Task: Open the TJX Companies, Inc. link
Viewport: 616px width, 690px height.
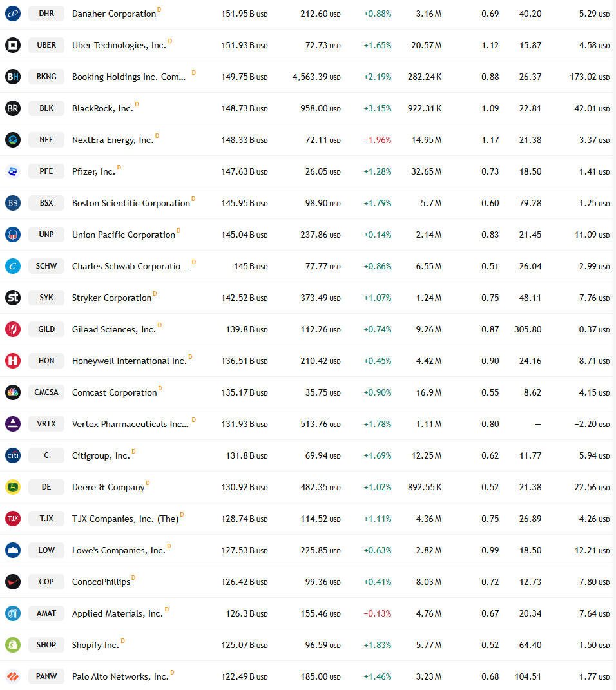Action: pyautogui.click(x=126, y=519)
